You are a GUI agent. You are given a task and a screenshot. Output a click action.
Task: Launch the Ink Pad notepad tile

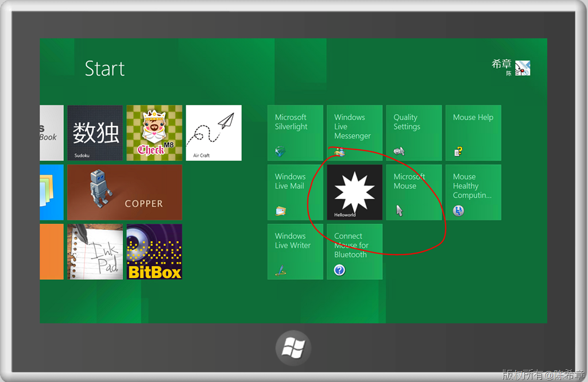[x=95, y=252]
